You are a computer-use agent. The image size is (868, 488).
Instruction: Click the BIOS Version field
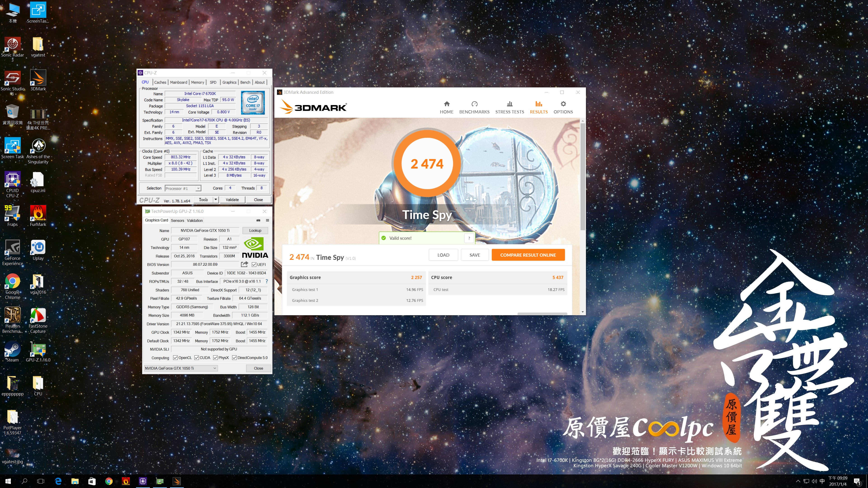[x=205, y=264]
